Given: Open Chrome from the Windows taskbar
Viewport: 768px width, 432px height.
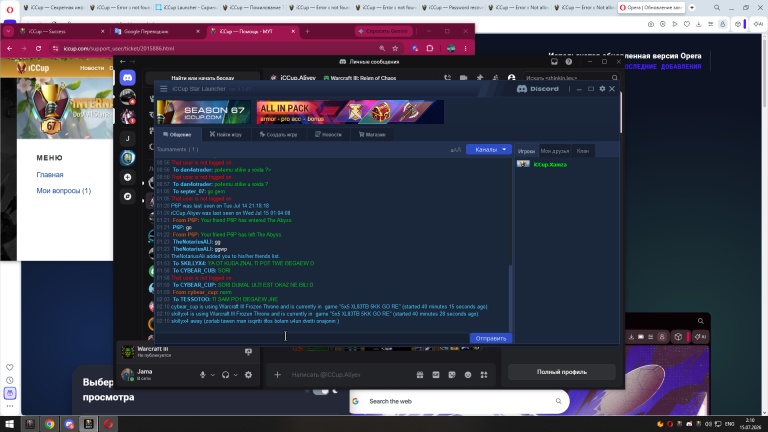Looking at the screenshot, I should pos(49,424).
